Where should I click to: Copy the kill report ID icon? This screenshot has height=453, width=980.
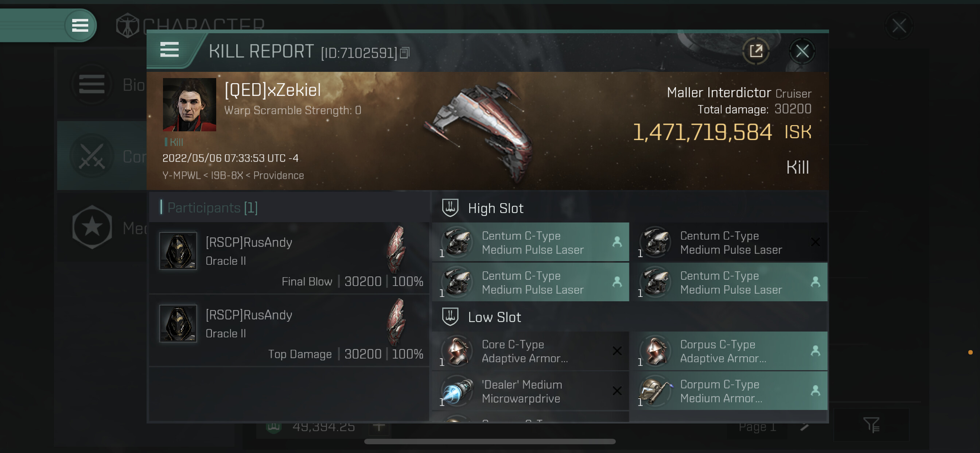pyautogui.click(x=405, y=53)
